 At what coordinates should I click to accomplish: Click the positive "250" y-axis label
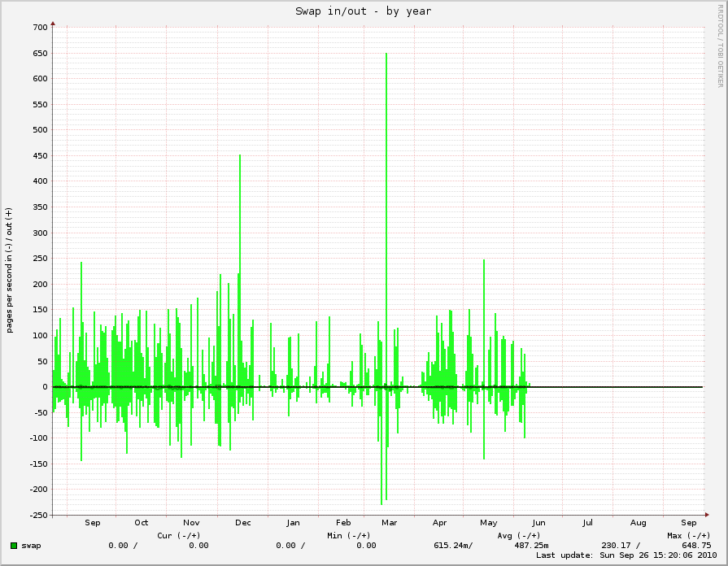click(x=41, y=258)
